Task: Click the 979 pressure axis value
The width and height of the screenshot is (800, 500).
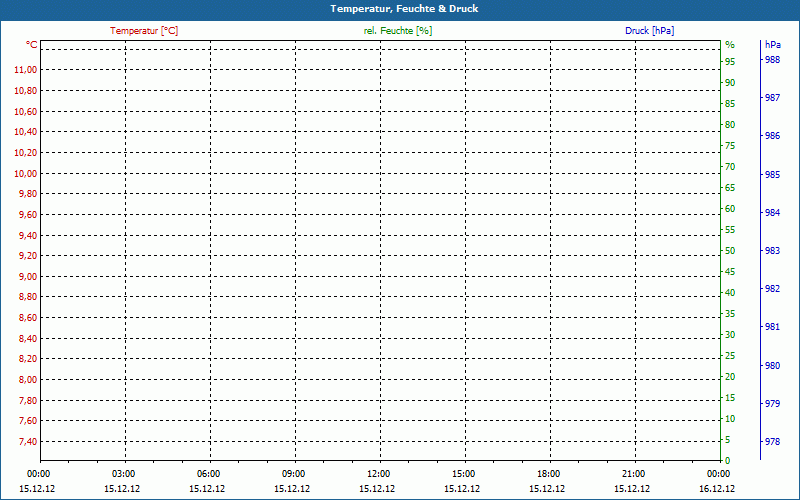Action: [772, 404]
